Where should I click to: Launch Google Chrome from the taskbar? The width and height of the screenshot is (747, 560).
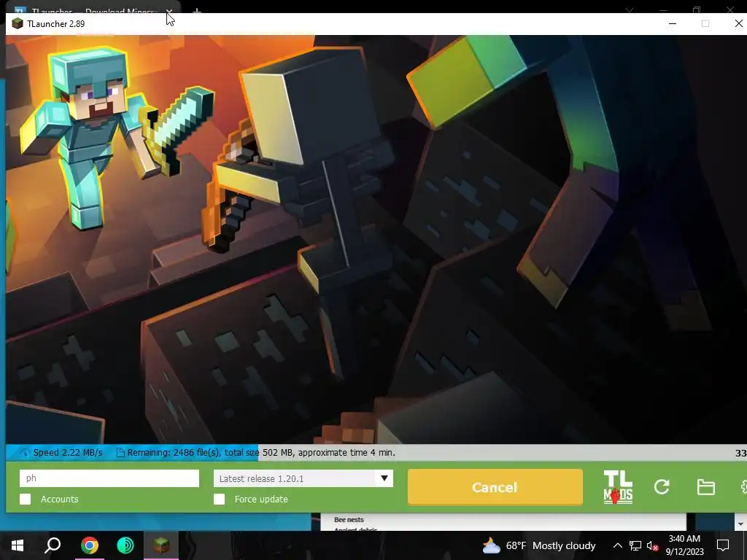(x=89, y=545)
